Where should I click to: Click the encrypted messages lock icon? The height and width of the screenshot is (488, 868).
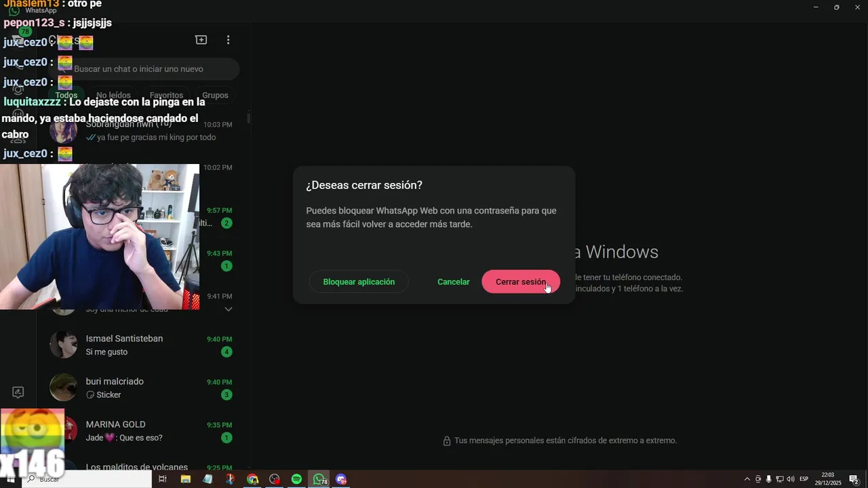pyautogui.click(x=446, y=441)
